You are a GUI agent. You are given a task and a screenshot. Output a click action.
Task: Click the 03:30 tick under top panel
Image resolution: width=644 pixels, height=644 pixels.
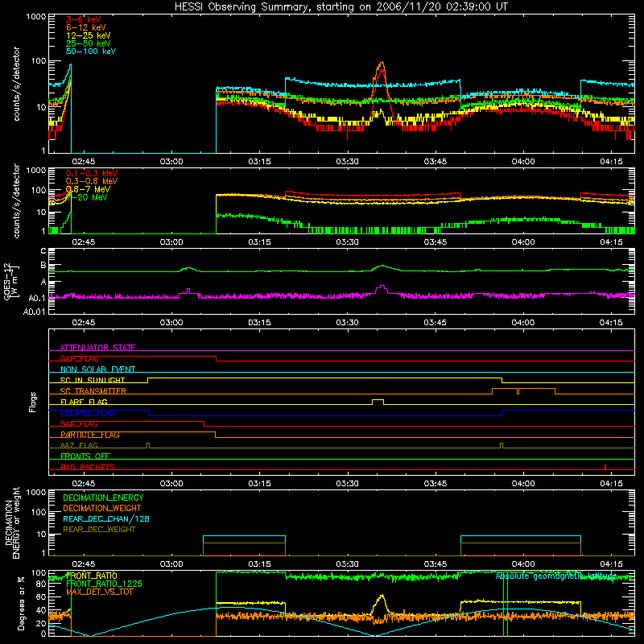347,162
